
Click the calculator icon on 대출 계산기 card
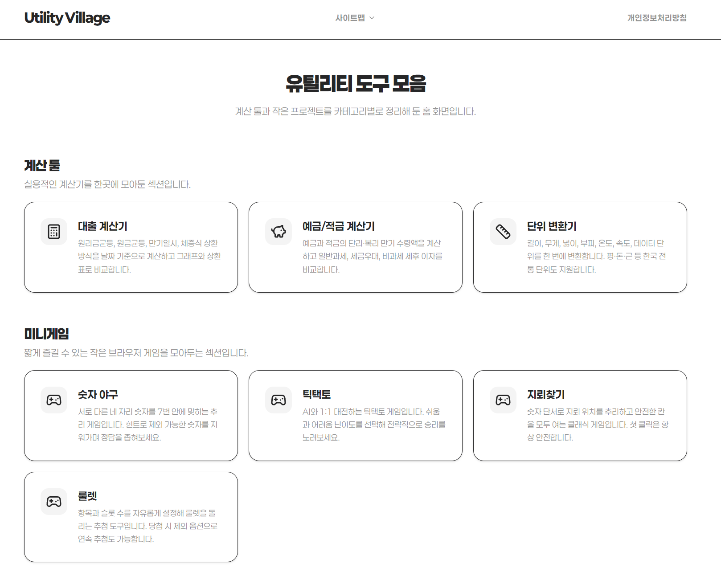tap(54, 232)
